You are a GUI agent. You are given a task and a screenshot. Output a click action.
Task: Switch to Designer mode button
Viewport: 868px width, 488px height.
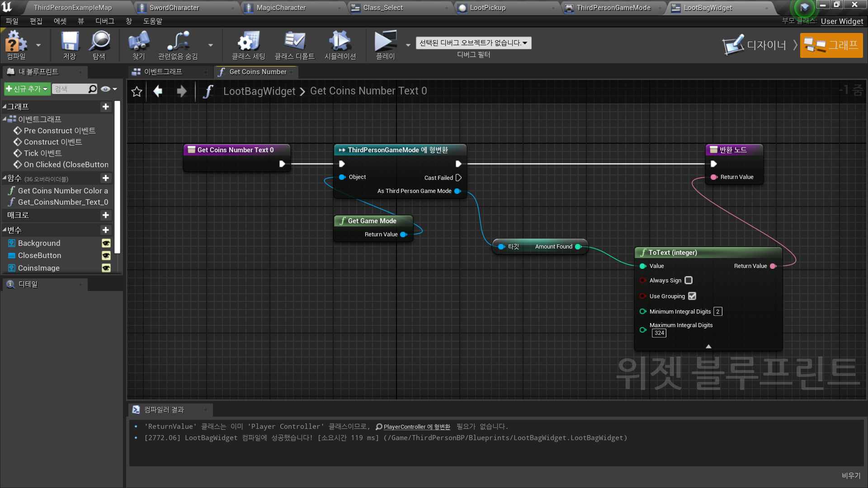point(755,45)
